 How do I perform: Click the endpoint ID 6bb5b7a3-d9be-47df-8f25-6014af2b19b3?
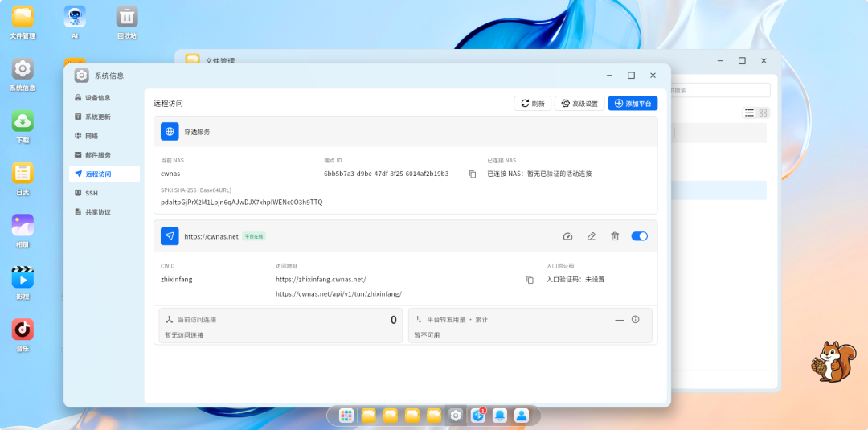[x=387, y=174]
